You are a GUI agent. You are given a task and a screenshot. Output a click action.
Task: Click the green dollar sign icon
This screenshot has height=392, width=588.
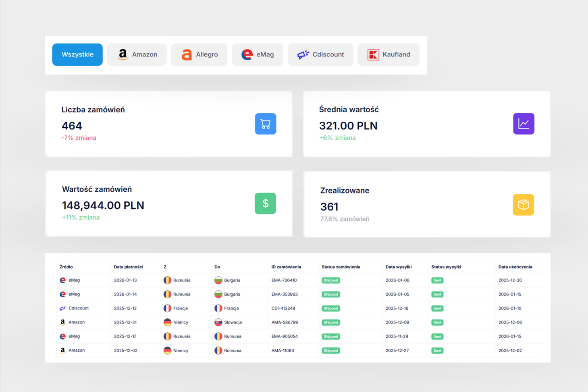[x=265, y=203]
